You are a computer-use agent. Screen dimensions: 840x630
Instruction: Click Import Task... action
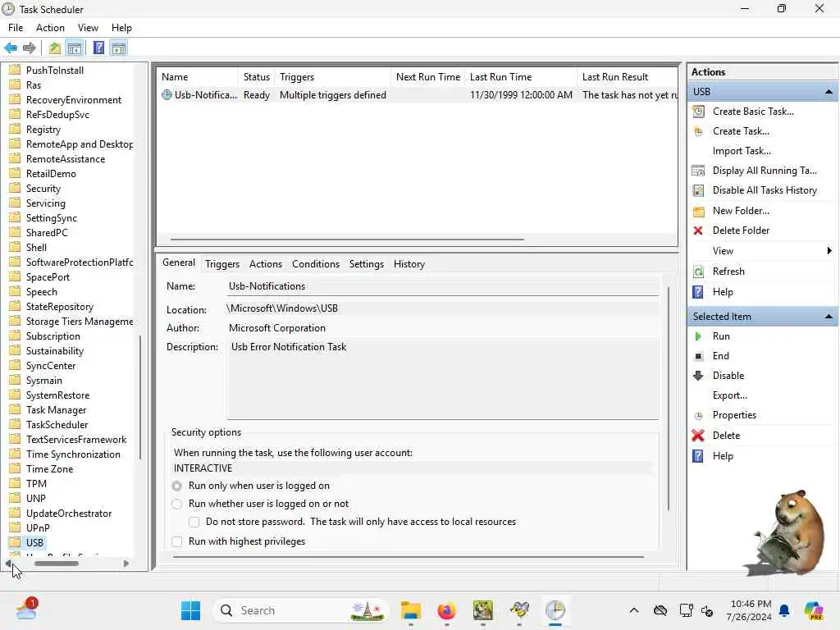pyautogui.click(x=742, y=151)
